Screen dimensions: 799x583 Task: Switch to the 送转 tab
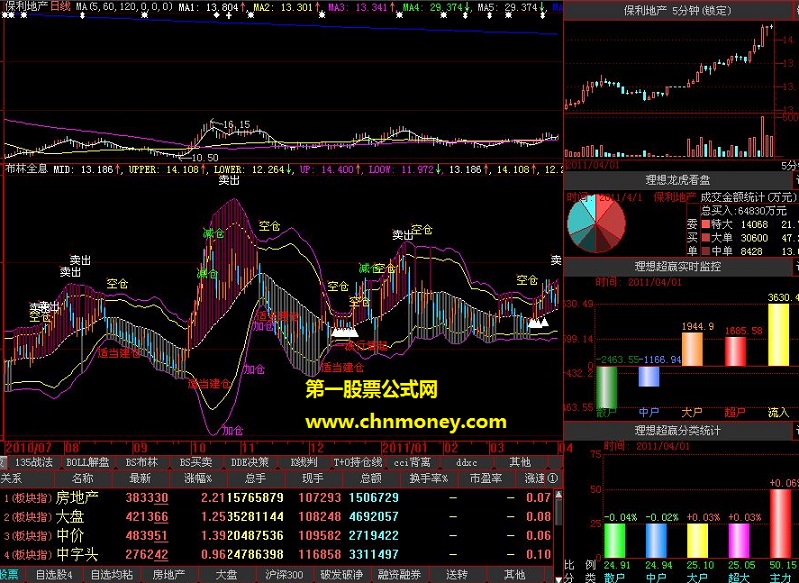click(457, 575)
